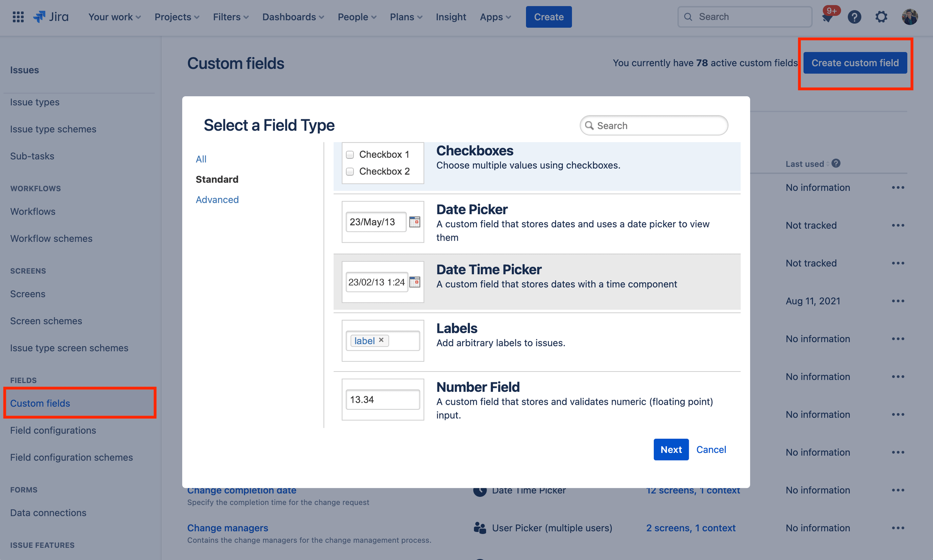The image size is (933, 560).
Task: Enable the Standard filter option
Action: click(216, 178)
